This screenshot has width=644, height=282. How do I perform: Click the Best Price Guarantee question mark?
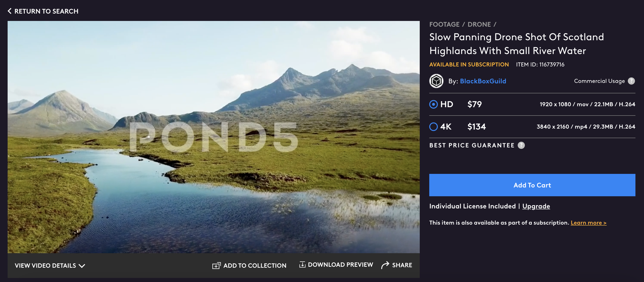(x=521, y=145)
